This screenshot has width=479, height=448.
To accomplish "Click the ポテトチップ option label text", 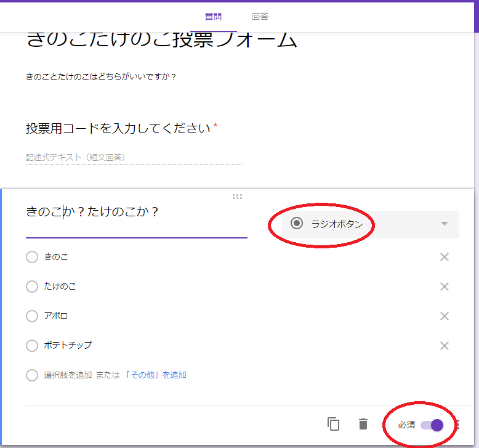I will (x=68, y=345).
